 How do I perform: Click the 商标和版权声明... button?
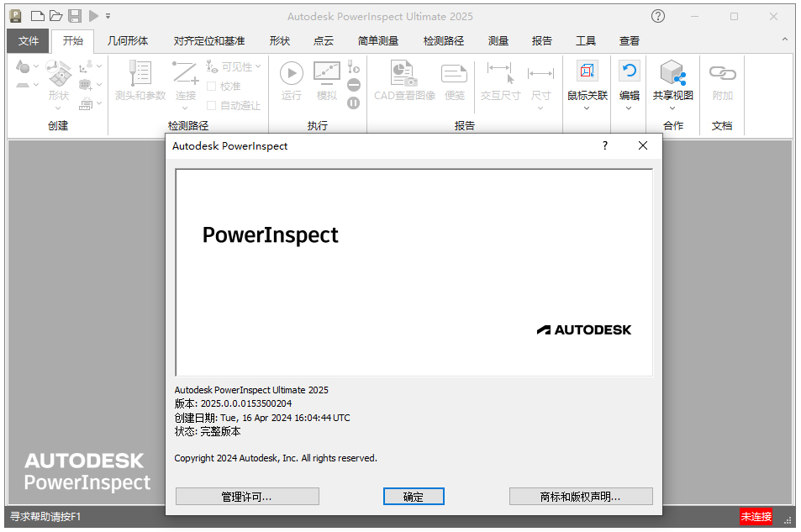581,496
